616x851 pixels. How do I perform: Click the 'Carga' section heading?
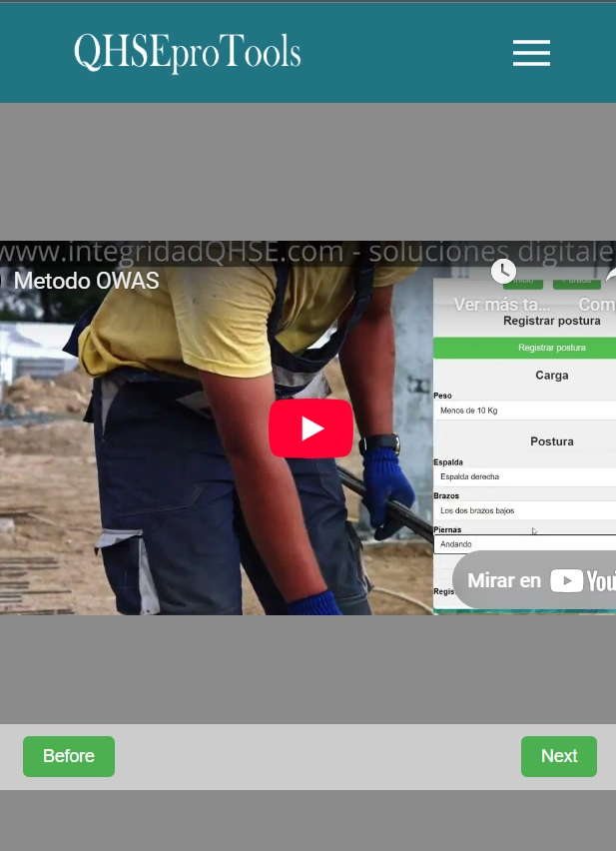(x=551, y=376)
